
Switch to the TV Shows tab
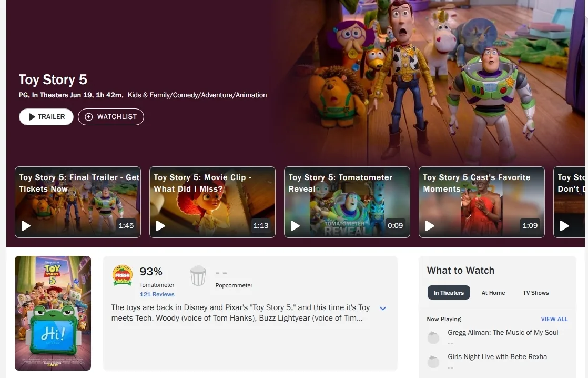(x=535, y=293)
